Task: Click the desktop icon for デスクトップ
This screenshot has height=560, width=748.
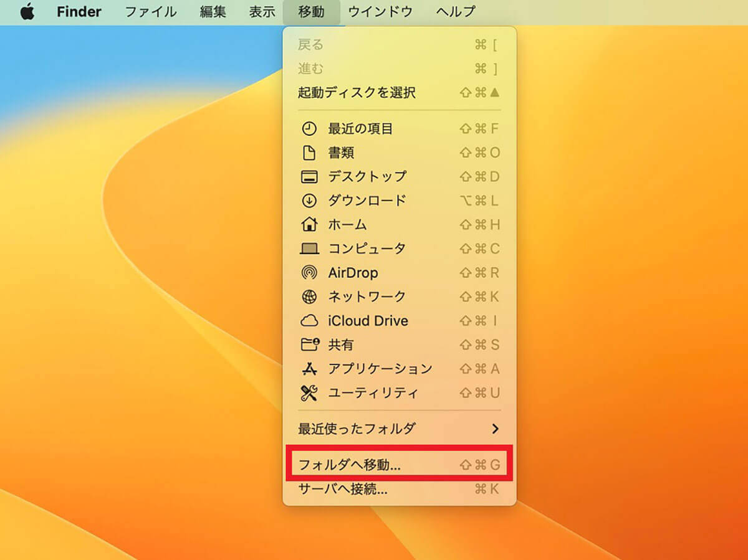Action: pos(309,177)
